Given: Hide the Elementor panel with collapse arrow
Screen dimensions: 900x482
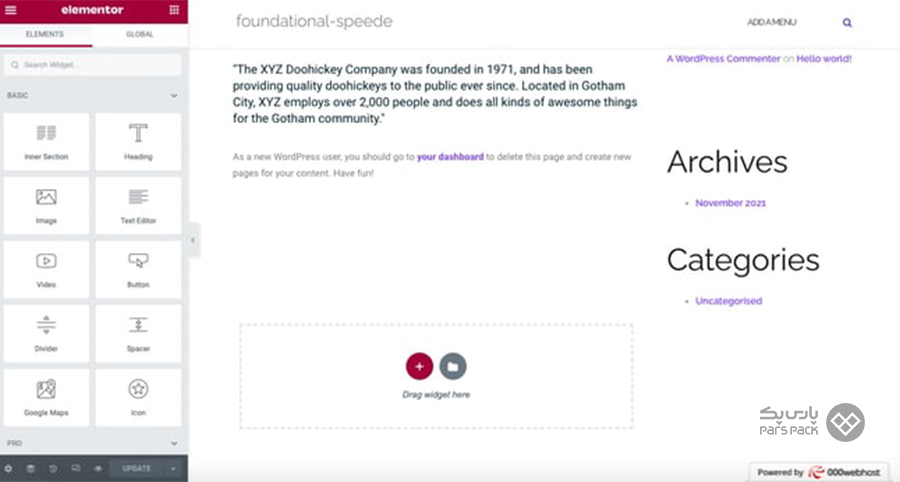Looking at the screenshot, I should (193, 240).
